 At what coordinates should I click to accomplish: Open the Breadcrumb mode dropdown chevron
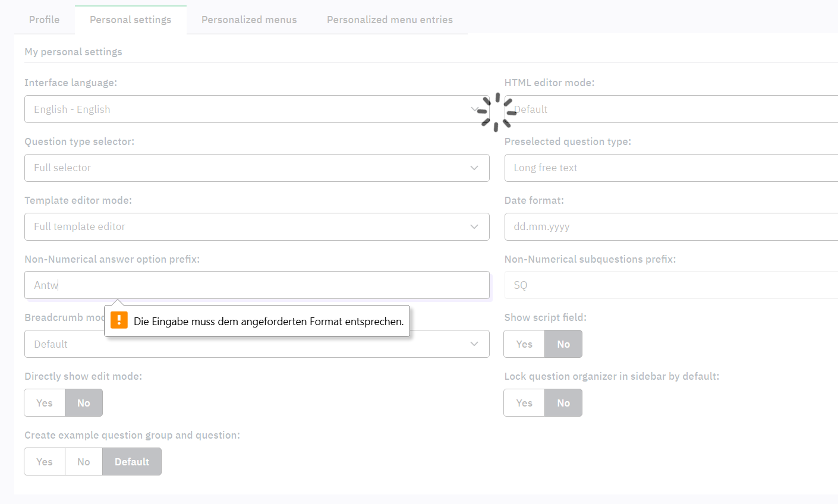coord(474,344)
